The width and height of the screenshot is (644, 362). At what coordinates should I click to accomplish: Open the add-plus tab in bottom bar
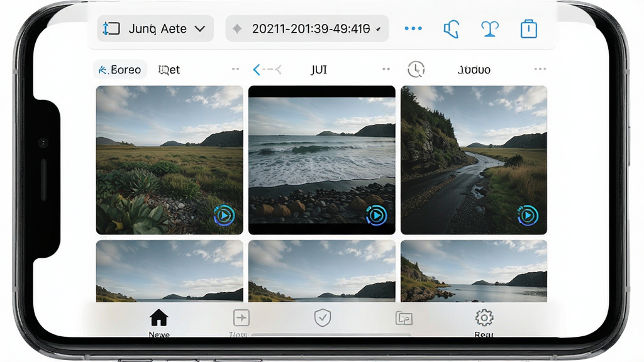tap(241, 323)
